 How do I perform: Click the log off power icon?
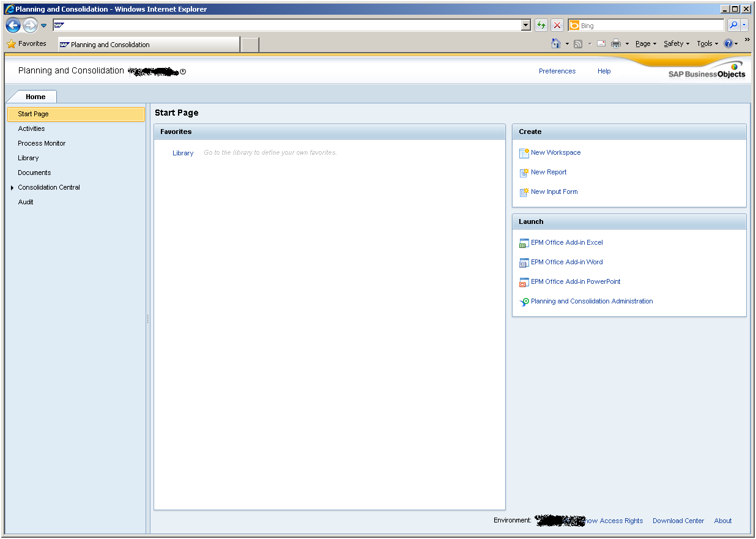click(x=183, y=72)
